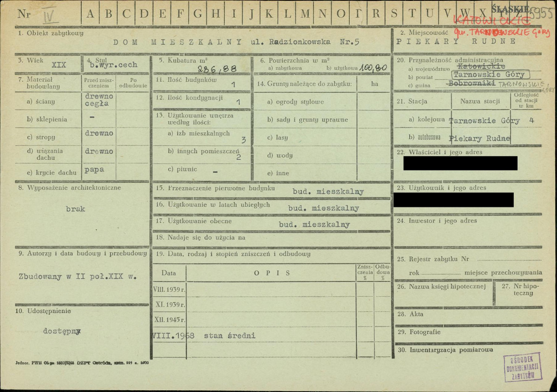This screenshot has height=392, width=557.
Task: Click the handwritten użytkowa value "100,80"
Action: (x=373, y=67)
